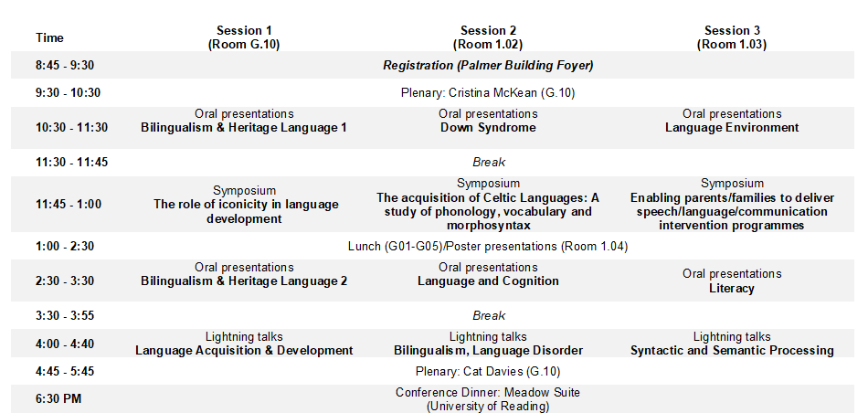Image resolution: width=868 pixels, height=413 pixels.
Task: Select the Plenary: Cat Davies entry
Action: pyautogui.click(x=488, y=371)
